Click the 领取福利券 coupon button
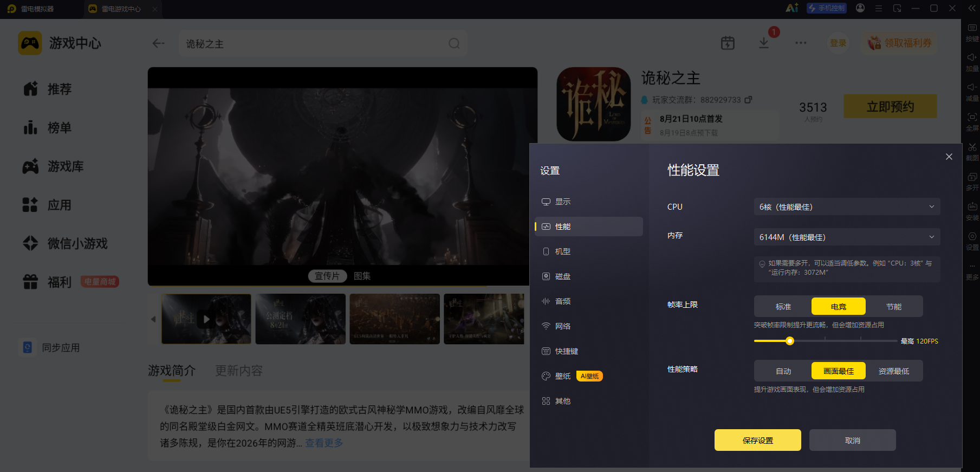 [899, 43]
